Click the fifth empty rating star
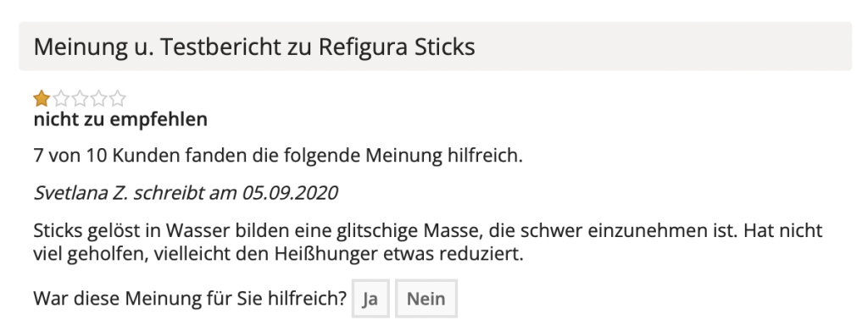 click(x=117, y=99)
